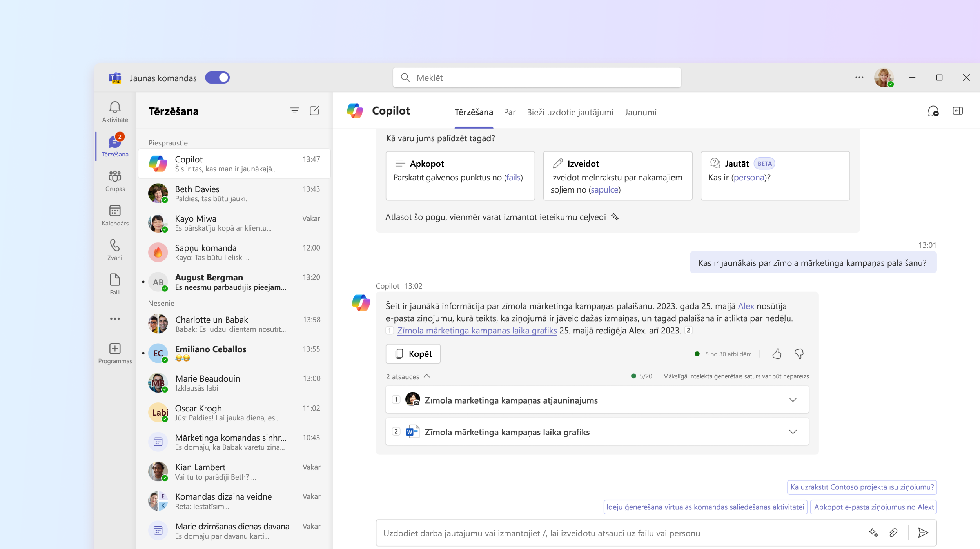Viewport: 980px width, 549px height.
Task: Open Zīmola mārketinga kampaņas laika grafiks link
Action: click(477, 330)
